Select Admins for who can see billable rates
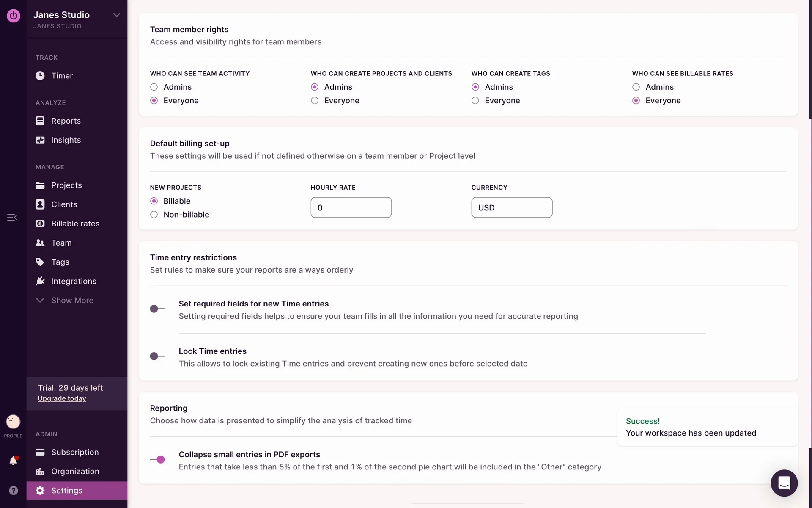 pyautogui.click(x=636, y=87)
